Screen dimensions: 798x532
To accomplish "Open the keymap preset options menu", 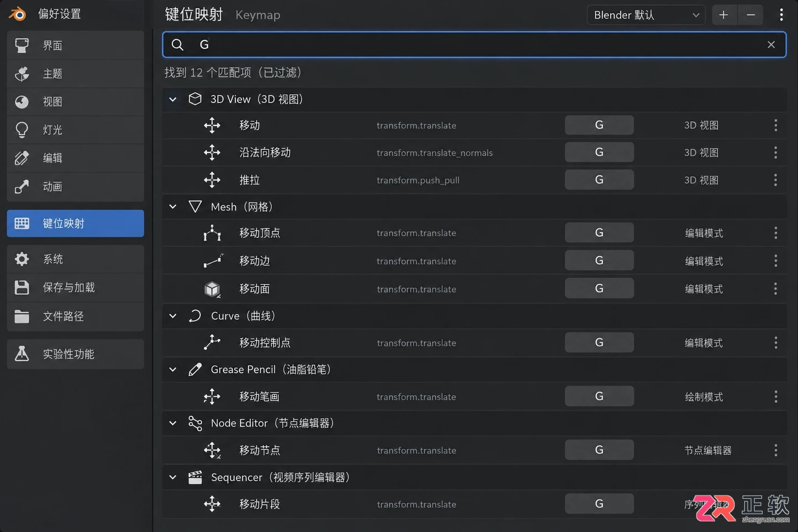I will (x=781, y=15).
